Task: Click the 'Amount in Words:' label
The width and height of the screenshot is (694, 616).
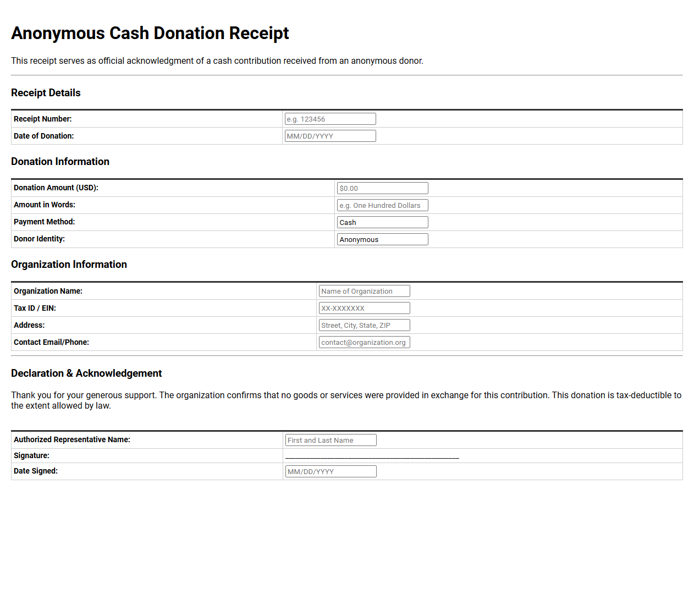Action: [x=45, y=205]
